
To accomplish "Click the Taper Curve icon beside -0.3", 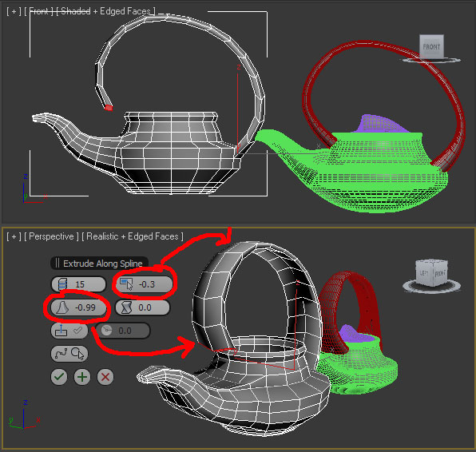I will point(126,284).
